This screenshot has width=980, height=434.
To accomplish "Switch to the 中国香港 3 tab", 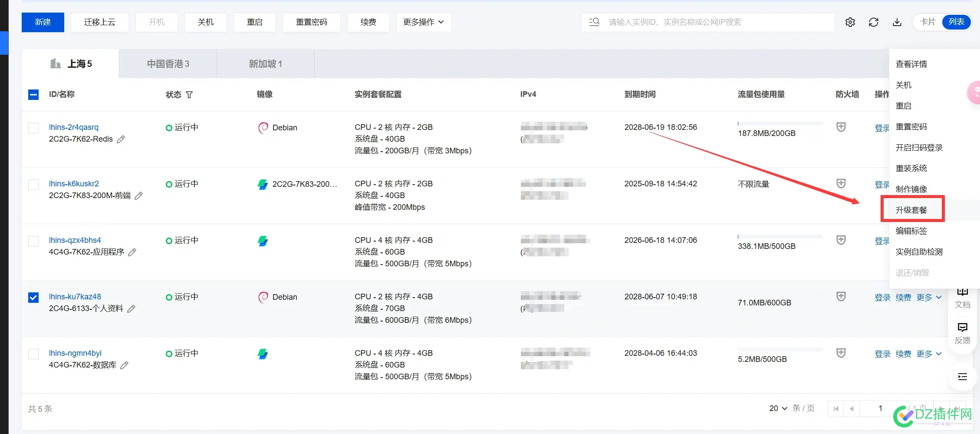I will tap(168, 64).
